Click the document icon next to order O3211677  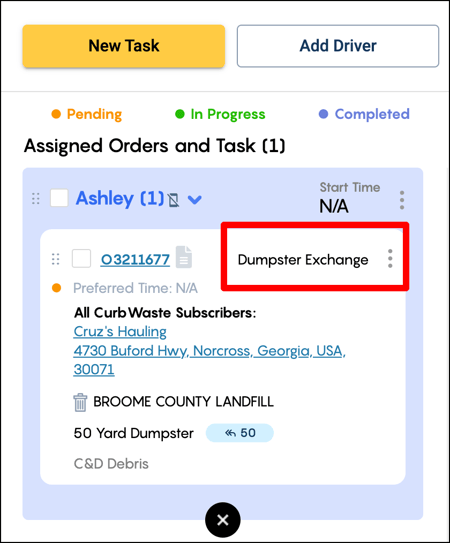pyautogui.click(x=184, y=257)
